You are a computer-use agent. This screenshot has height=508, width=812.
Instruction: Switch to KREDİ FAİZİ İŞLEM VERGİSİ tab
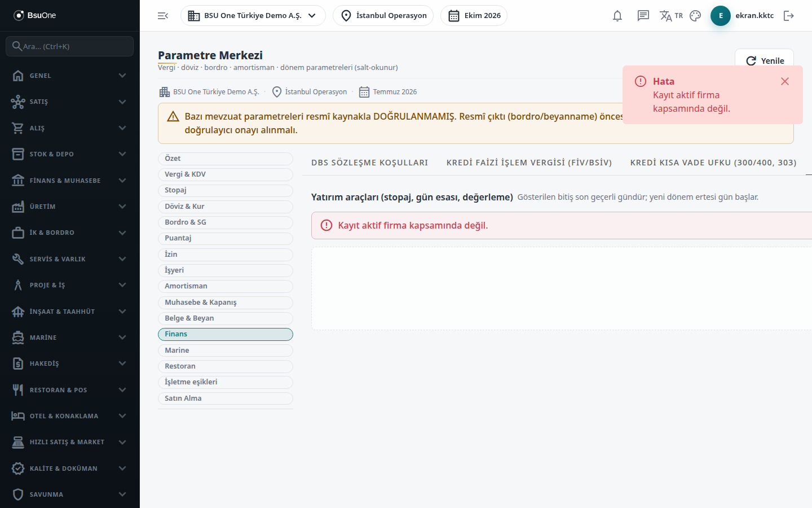pos(529,163)
